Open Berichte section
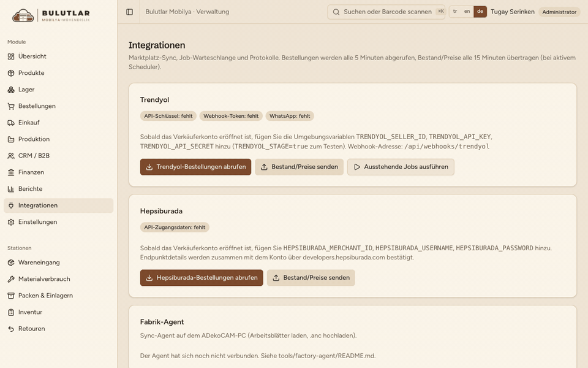 tap(59, 189)
